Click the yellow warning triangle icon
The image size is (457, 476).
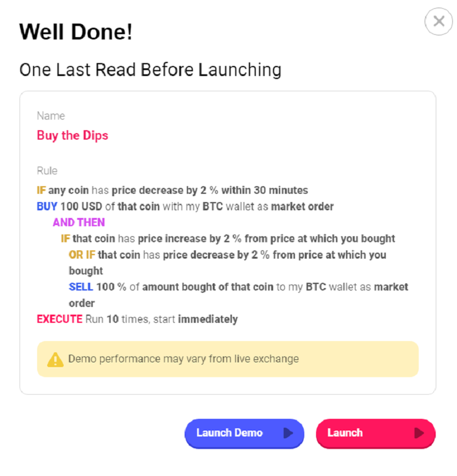coord(55,359)
